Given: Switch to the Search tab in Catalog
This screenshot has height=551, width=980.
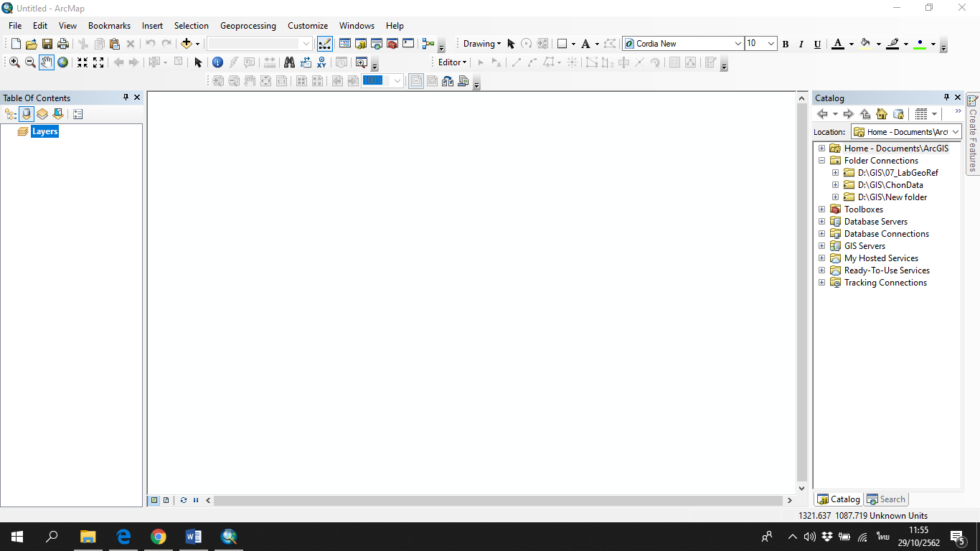Looking at the screenshot, I should tap(886, 499).
